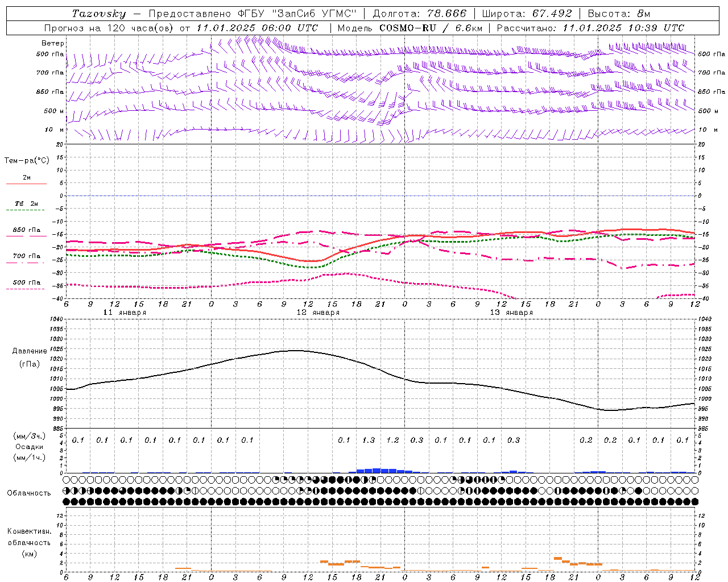Click the "13 января" date label
Screen dimensions: 728x582
tap(511, 313)
